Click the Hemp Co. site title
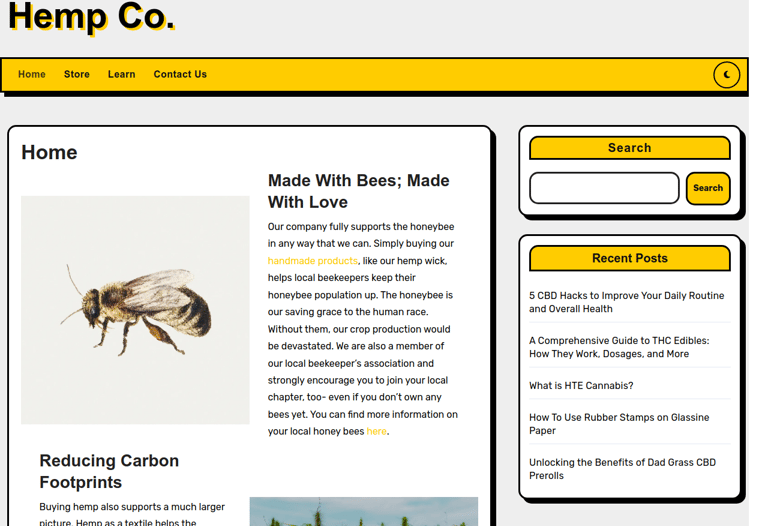This screenshot has height=526, width=768. click(92, 17)
